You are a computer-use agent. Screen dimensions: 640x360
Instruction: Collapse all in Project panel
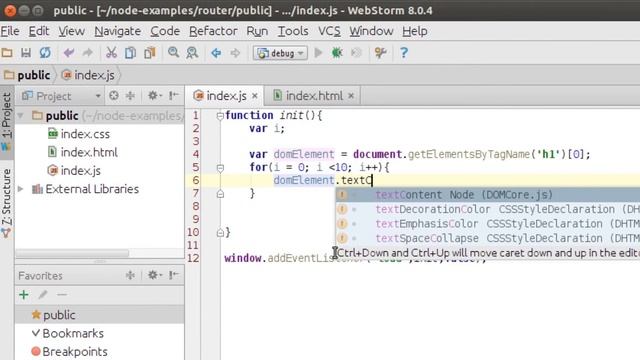[x=131, y=96]
